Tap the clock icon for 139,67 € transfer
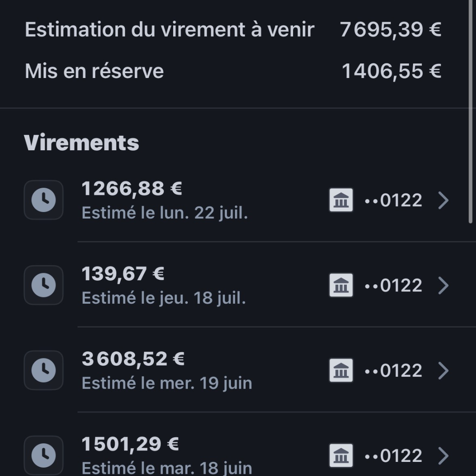Viewport: 476px width, 476px height. (44, 285)
